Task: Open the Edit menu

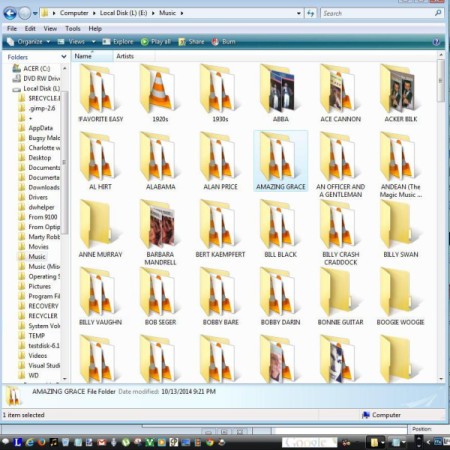Action: (x=30, y=29)
